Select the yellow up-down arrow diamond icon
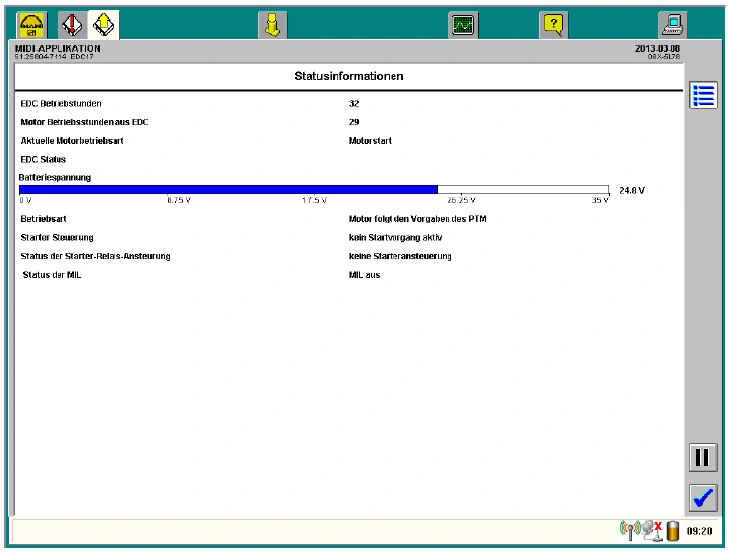This screenshot has height=553, width=731. point(103,23)
